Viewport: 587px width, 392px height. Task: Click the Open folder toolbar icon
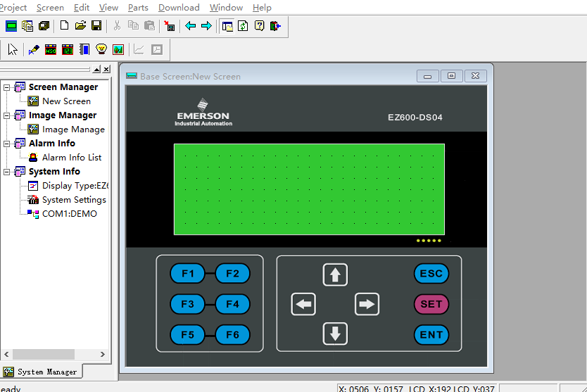coord(80,26)
